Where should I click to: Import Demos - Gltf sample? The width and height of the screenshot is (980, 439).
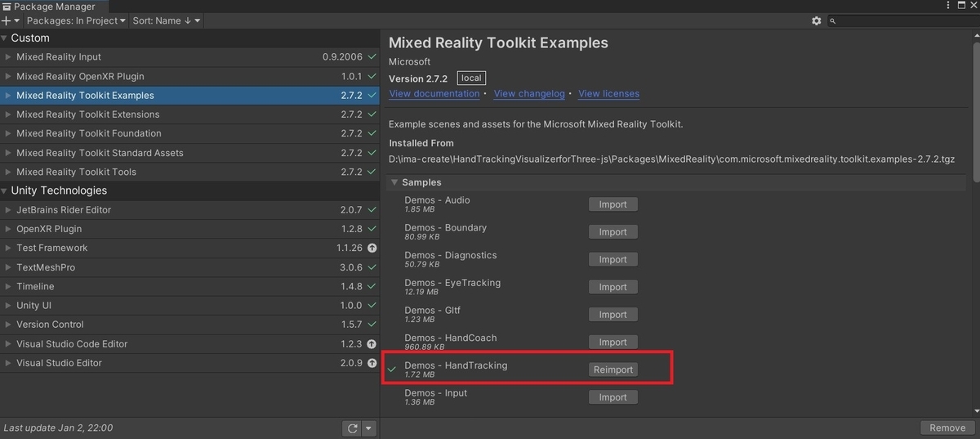tap(612, 315)
